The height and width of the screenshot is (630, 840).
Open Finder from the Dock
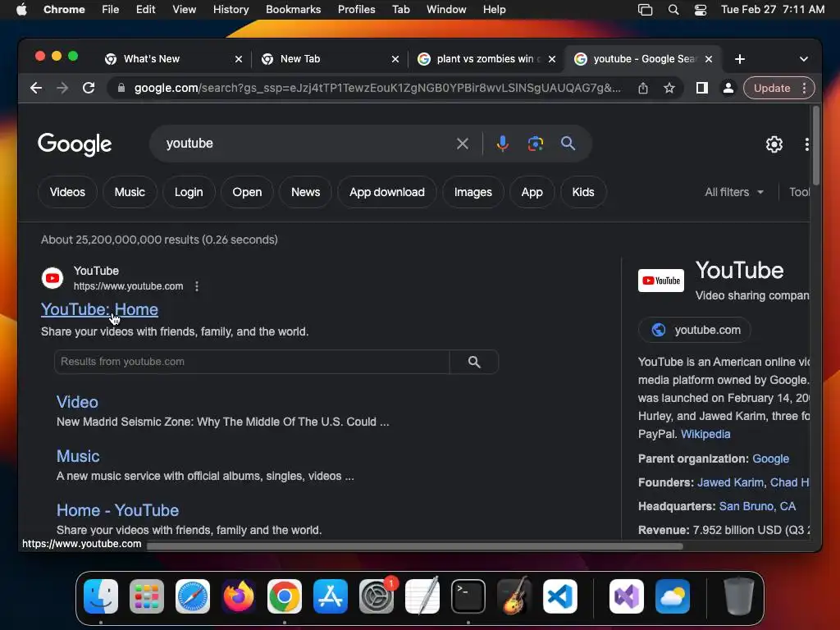click(101, 596)
